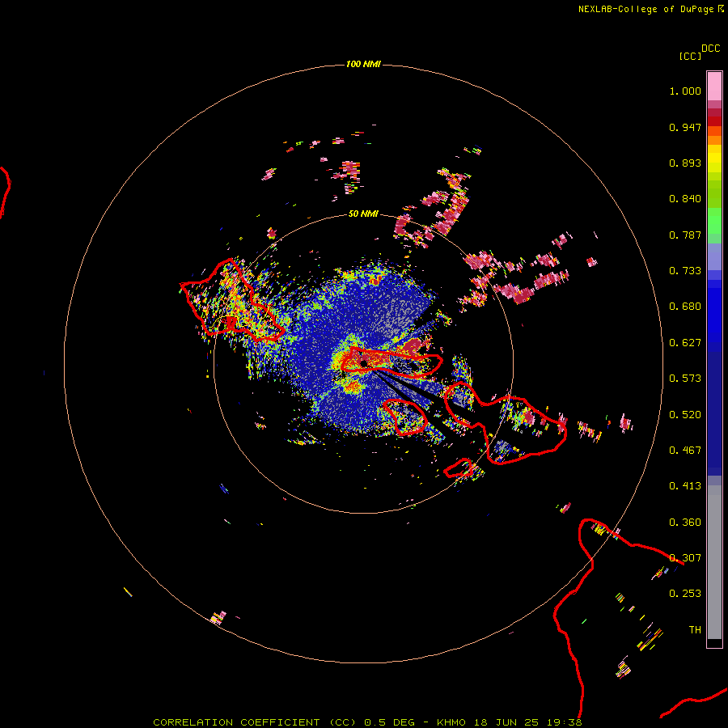Pick the bright blue swatch beside 0.680
The height and width of the screenshot is (728, 728).
point(714,311)
